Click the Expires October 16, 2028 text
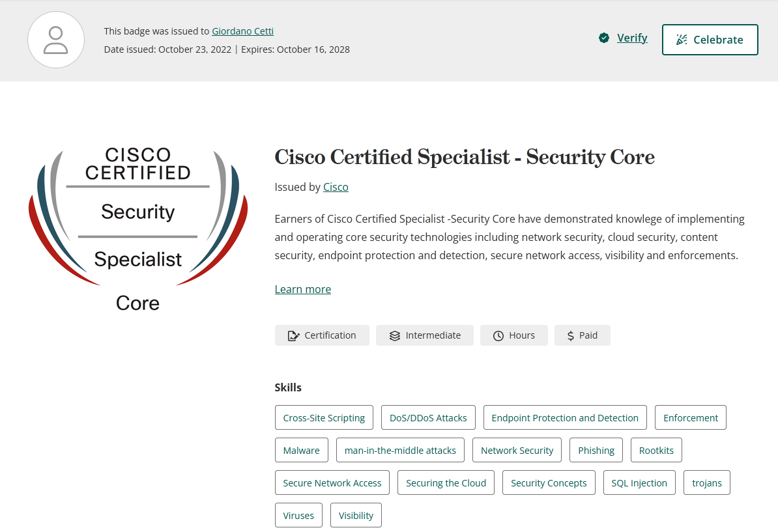The image size is (778, 532). [295, 49]
